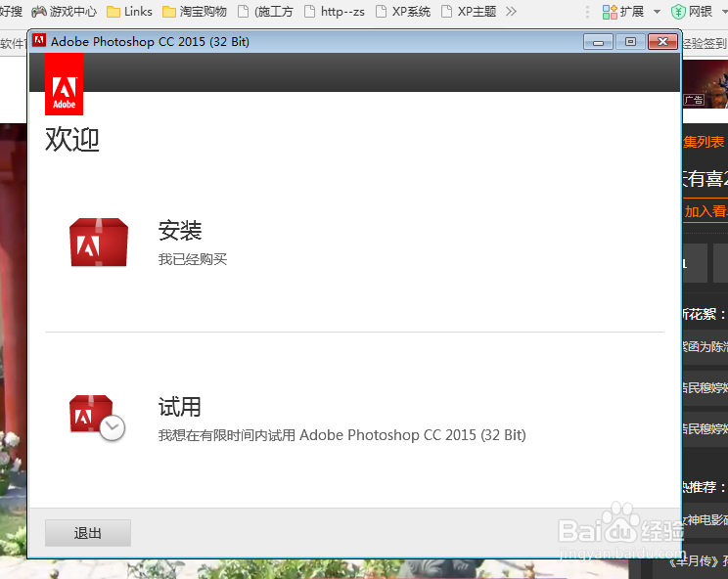Click the 广告 ad label in browser page
Image resolution: width=728 pixels, height=579 pixels.
pyautogui.click(x=694, y=100)
